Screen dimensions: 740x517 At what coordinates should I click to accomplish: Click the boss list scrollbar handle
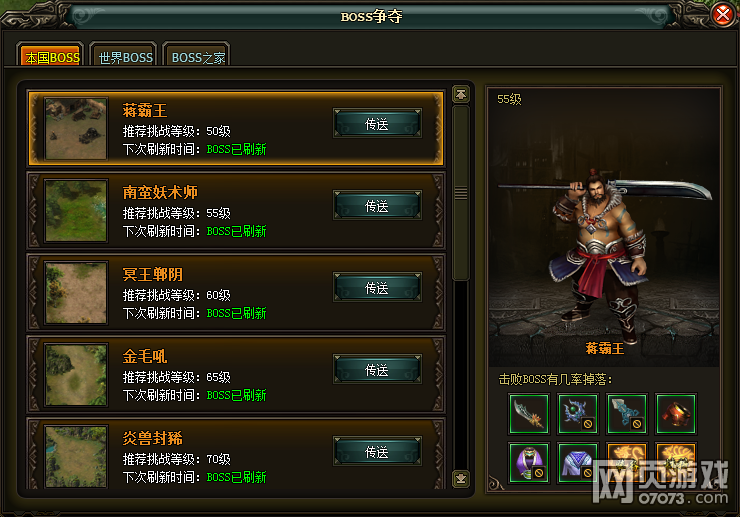click(x=461, y=193)
